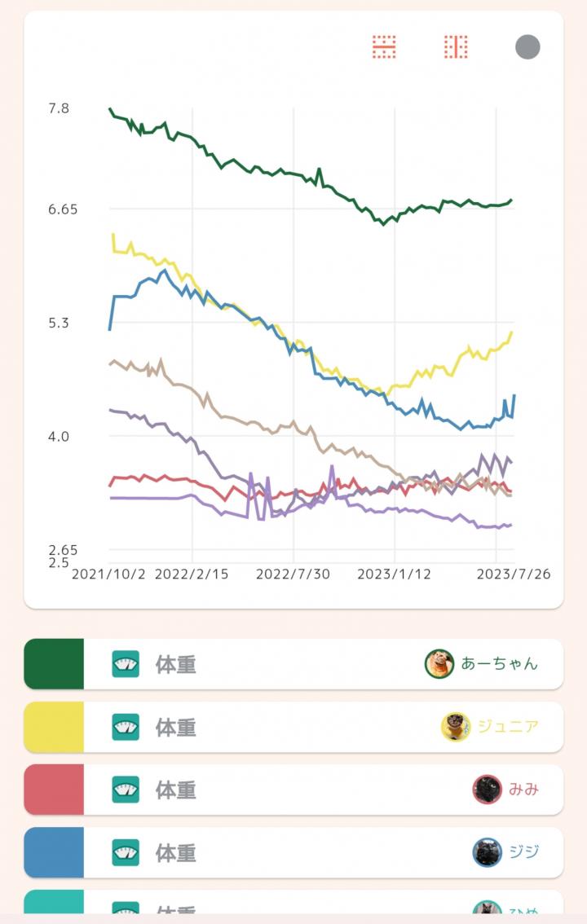Tap the gray circle indicator button

point(527,47)
